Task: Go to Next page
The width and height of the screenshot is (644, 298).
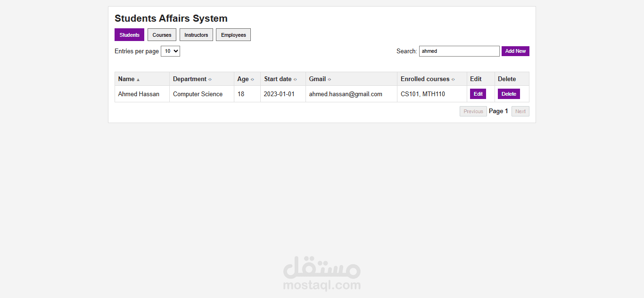Action: click(x=520, y=111)
